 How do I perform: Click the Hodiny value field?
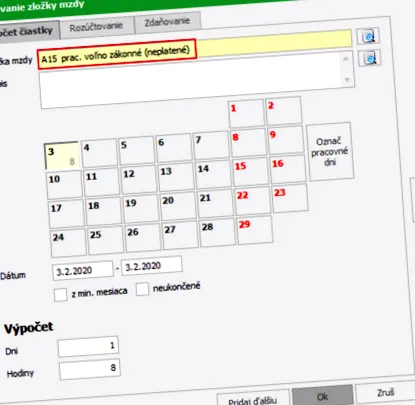coord(89,369)
